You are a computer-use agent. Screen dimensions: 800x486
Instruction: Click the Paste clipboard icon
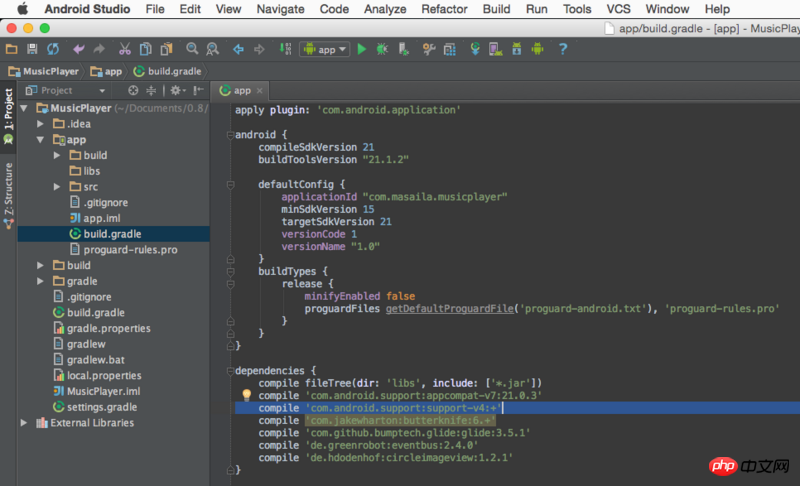click(x=166, y=49)
